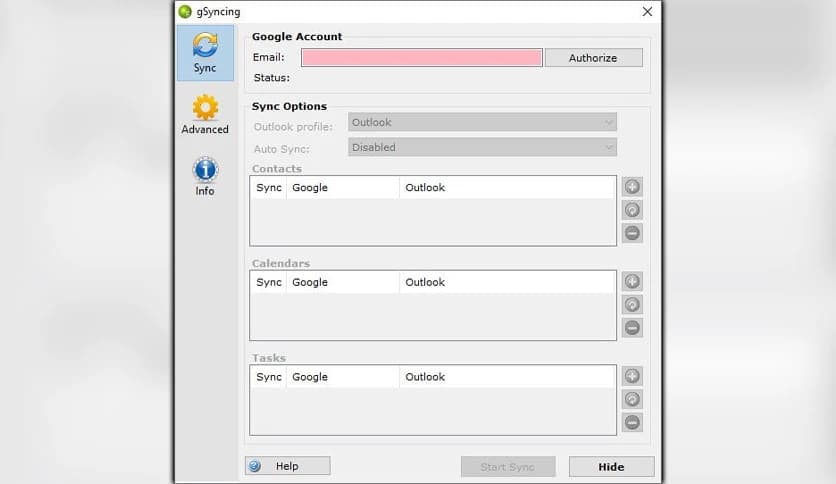
Task: Add a new Tasks sync pair
Action: click(632, 376)
